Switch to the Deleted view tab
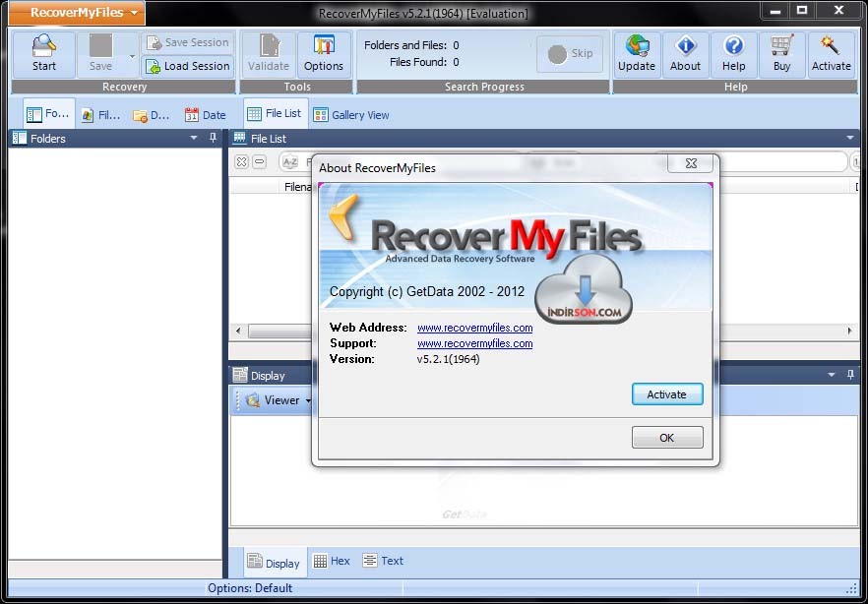 (x=152, y=115)
